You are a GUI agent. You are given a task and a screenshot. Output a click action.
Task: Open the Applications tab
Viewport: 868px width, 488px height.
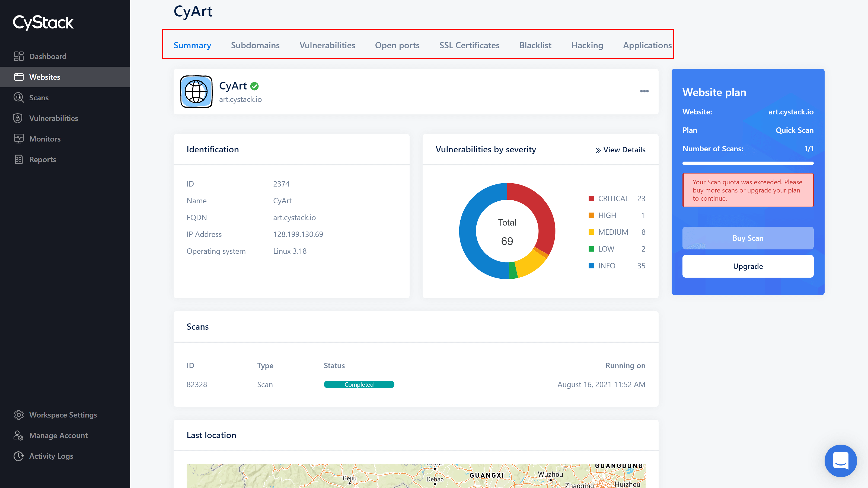point(647,45)
